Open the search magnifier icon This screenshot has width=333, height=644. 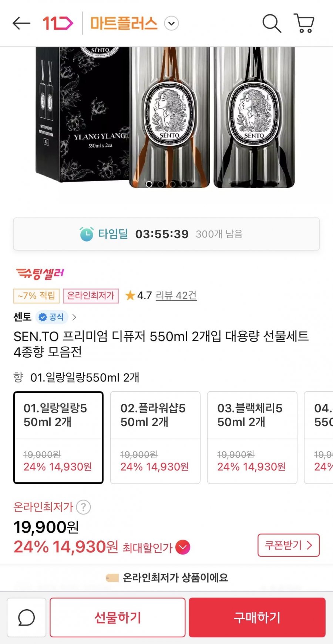(272, 23)
